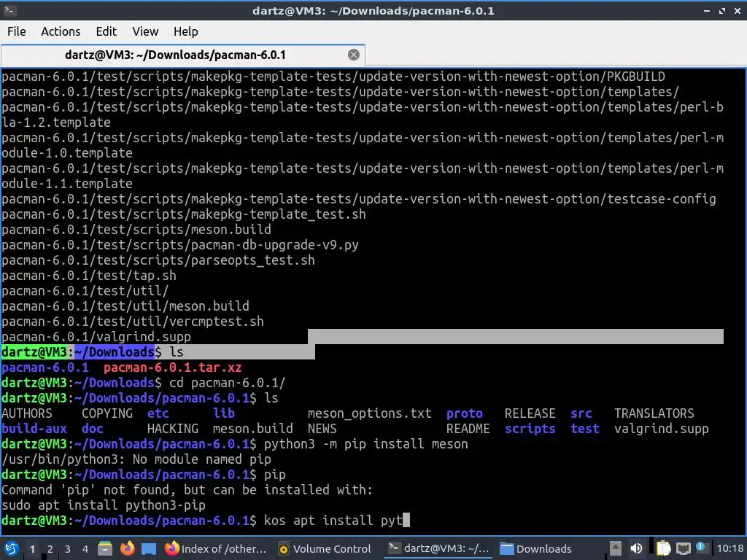Maximize the terminal window

721,10
